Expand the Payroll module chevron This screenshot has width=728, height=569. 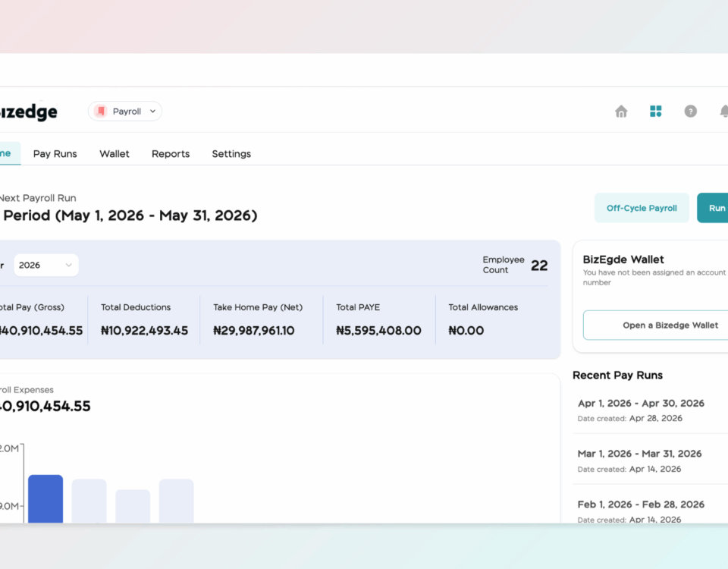[152, 112]
